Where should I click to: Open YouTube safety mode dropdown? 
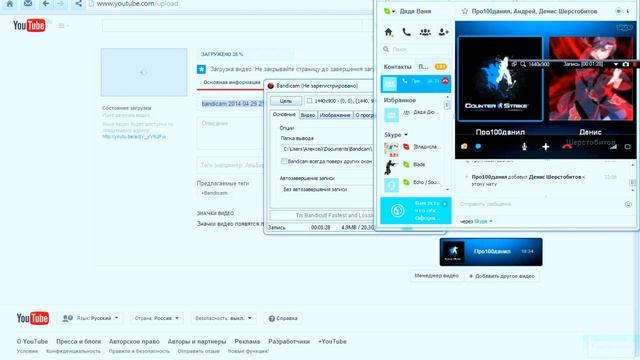223,318
